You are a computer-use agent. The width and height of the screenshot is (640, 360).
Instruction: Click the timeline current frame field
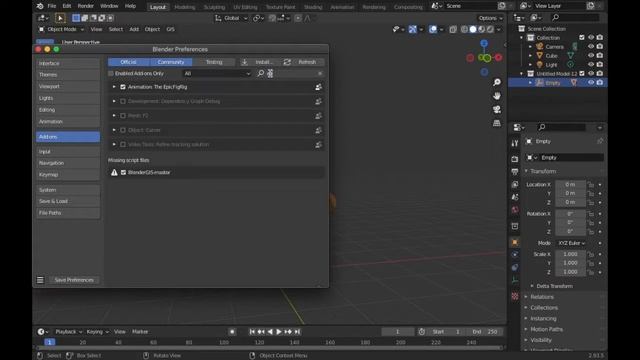[398, 332]
